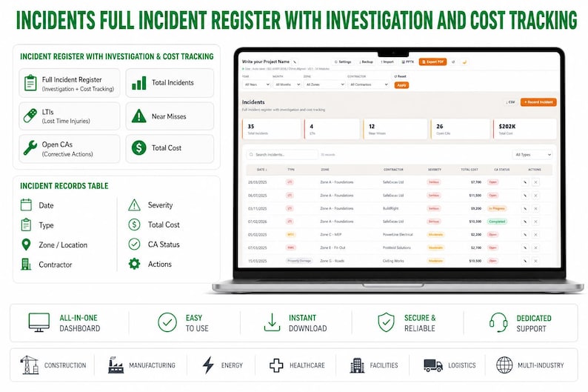
Task: Click the Construction crane icon
Action: click(29, 365)
